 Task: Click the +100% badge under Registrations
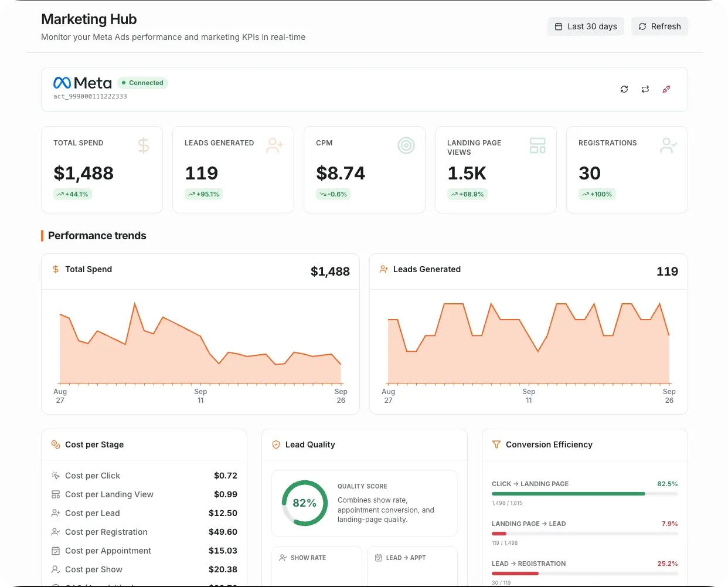pyautogui.click(x=597, y=194)
